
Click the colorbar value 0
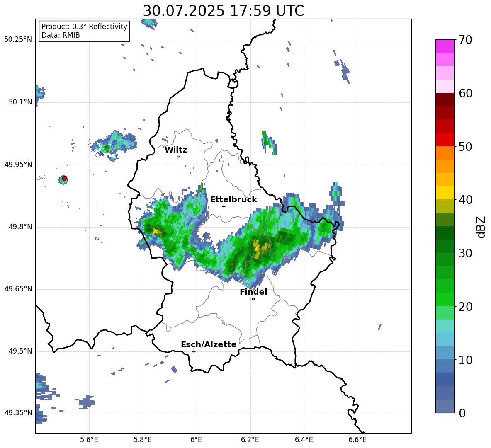(462, 413)
